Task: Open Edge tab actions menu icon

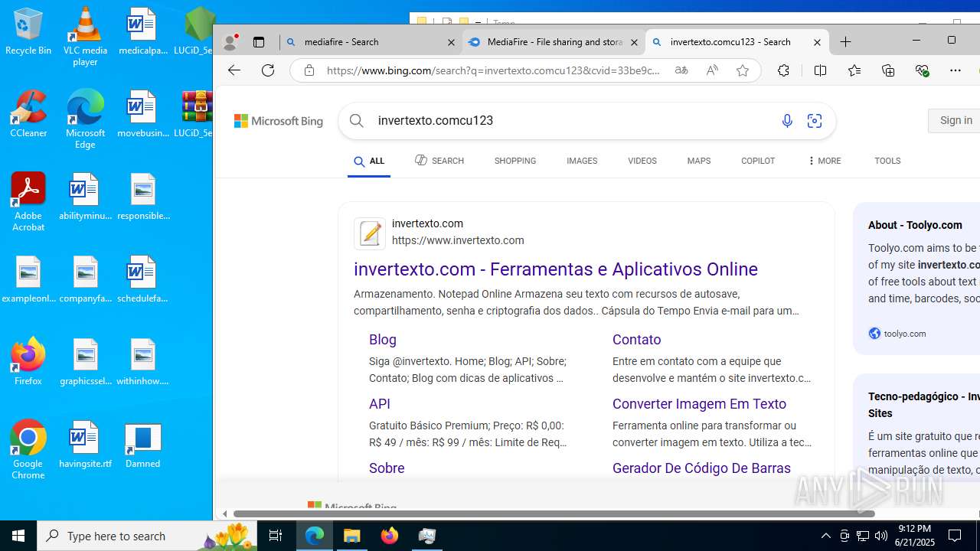Action: click(259, 42)
